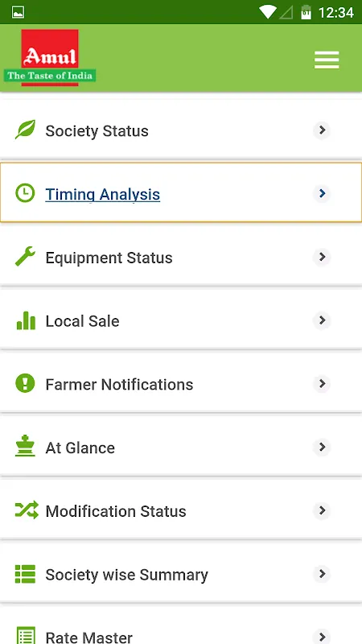The image size is (362, 644).
Task: Tap the picture notification icon in status bar
Action: (18, 12)
